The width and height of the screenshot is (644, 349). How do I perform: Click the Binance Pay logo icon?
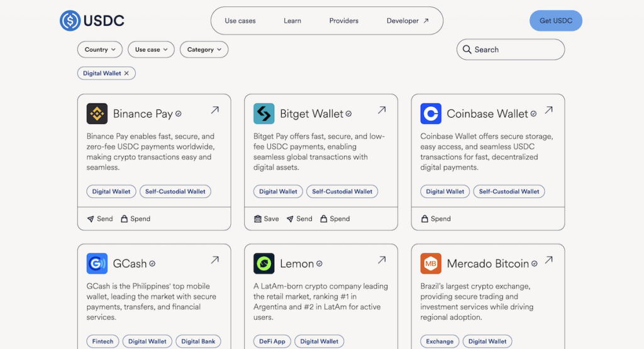97,114
